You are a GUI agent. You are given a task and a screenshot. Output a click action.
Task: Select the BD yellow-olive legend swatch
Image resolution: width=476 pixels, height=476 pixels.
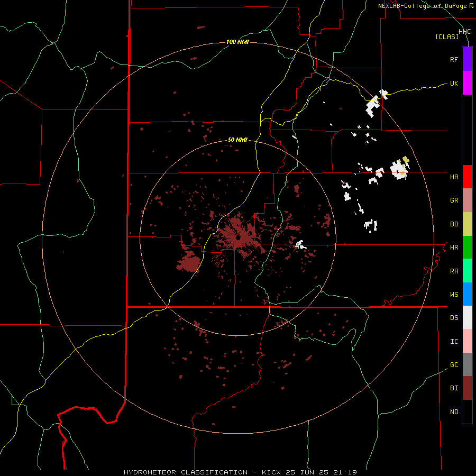pyautogui.click(x=467, y=224)
